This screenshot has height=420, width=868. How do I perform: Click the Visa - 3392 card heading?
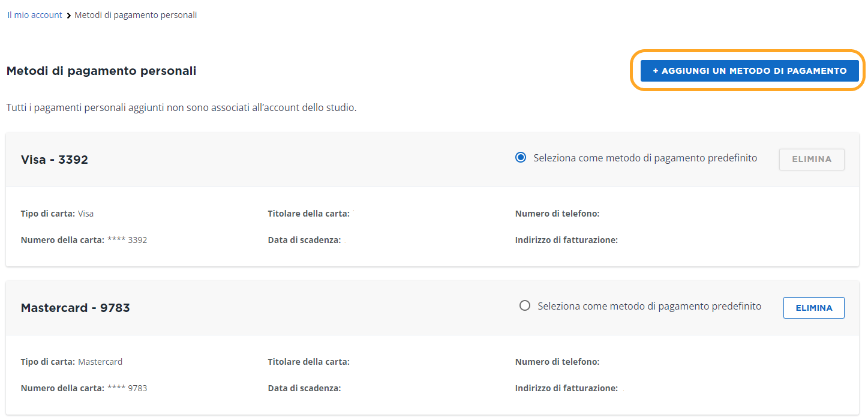55,160
